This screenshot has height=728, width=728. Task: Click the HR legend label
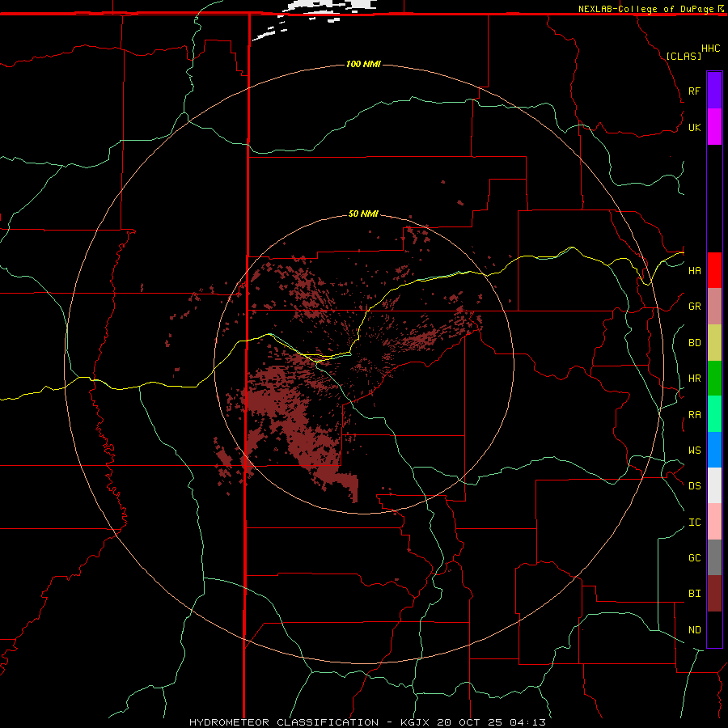click(x=694, y=378)
